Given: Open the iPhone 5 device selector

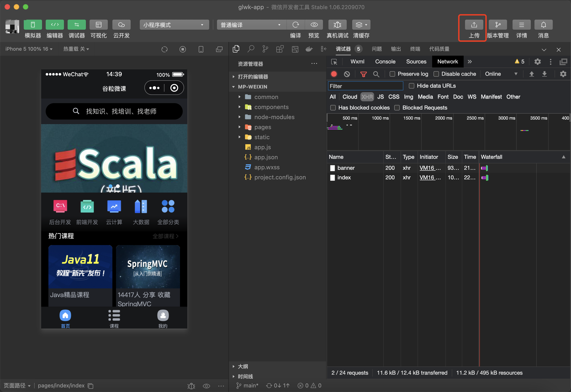Looking at the screenshot, I should tap(29, 49).
